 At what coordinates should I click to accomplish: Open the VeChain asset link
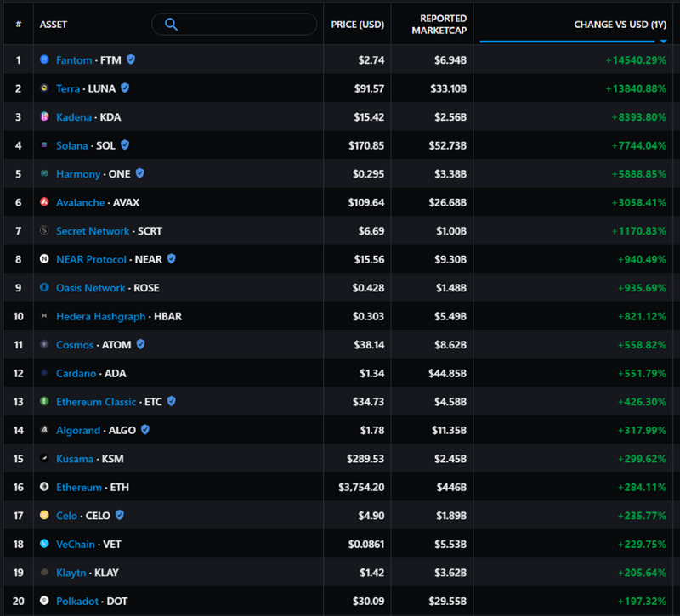(76, 544)
